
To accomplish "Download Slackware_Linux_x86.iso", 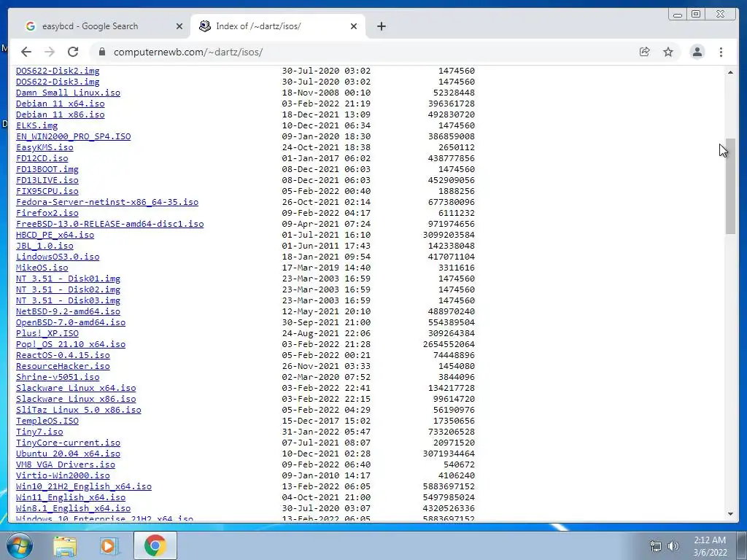I will tap(76, 400).
